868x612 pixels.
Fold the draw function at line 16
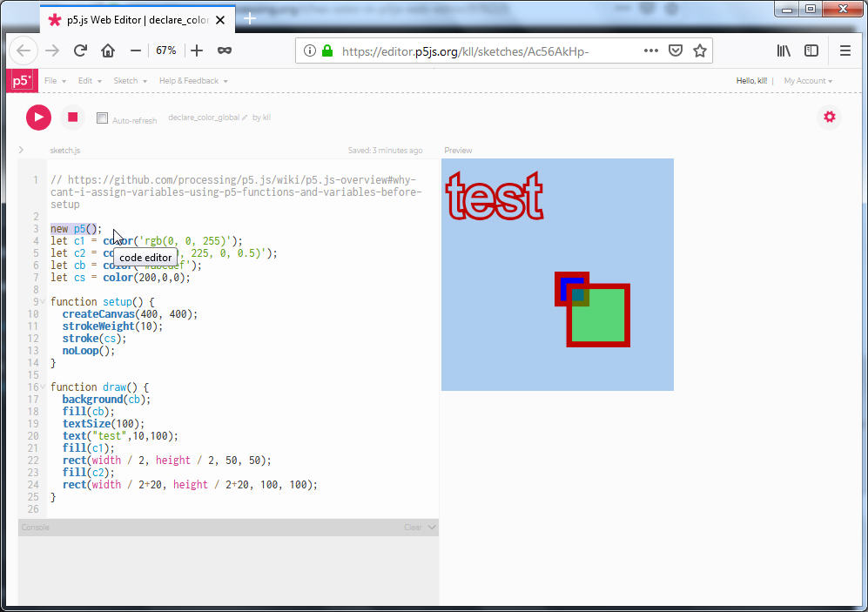(x=43, y=387)
